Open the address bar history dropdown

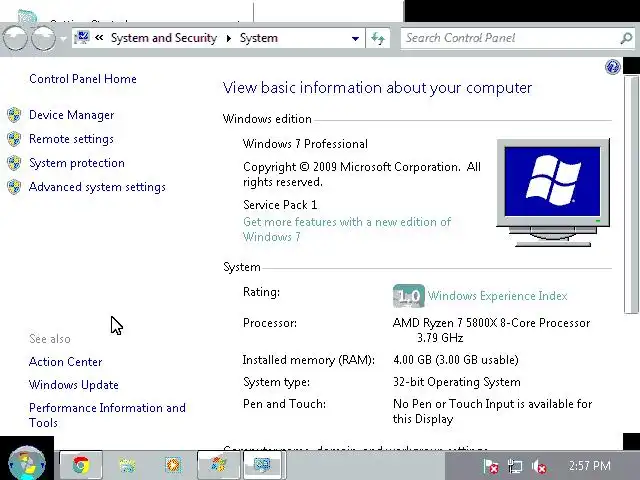[356, 38]
